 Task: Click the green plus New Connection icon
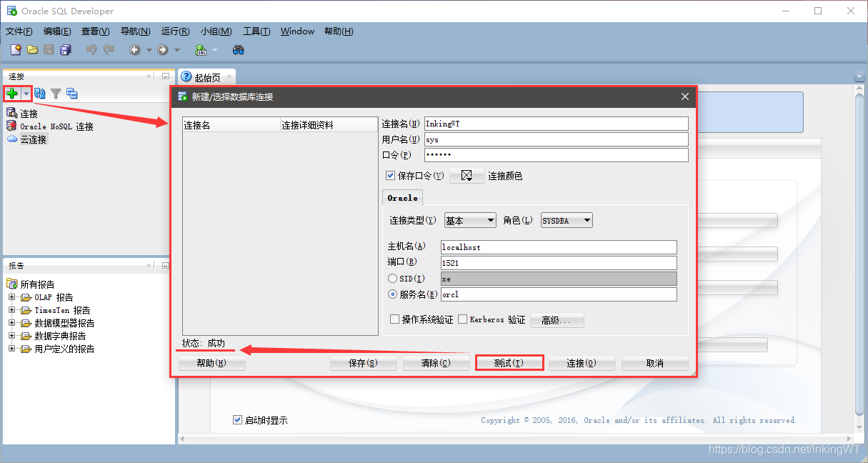click(12, 93)
